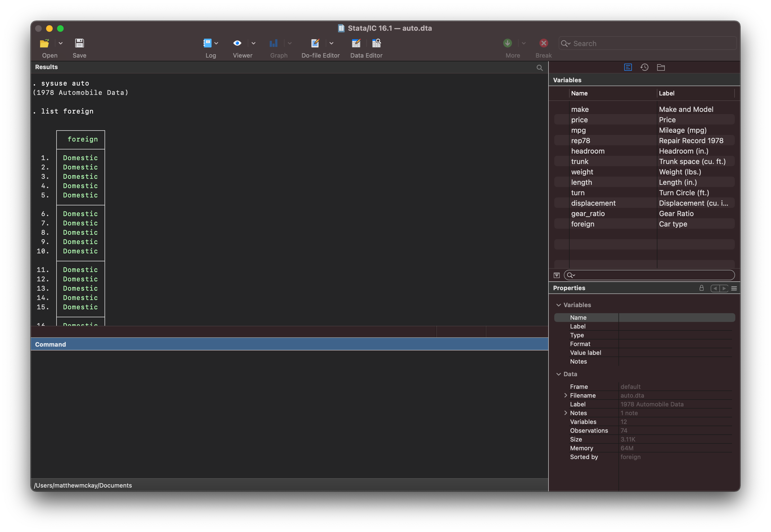
Task: Click the Viewer icon in toolbar
Action: pyautogui.click(x=237, y=43)
